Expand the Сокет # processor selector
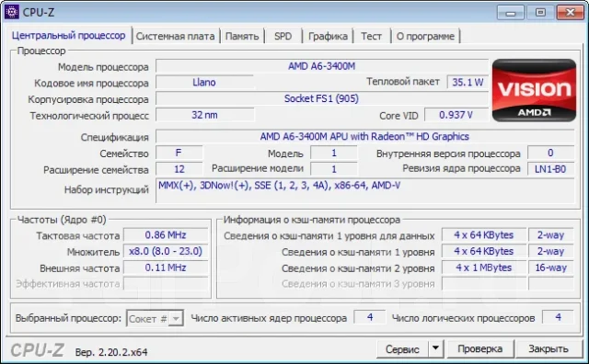 pyautogui.click(x=176, y=319)
